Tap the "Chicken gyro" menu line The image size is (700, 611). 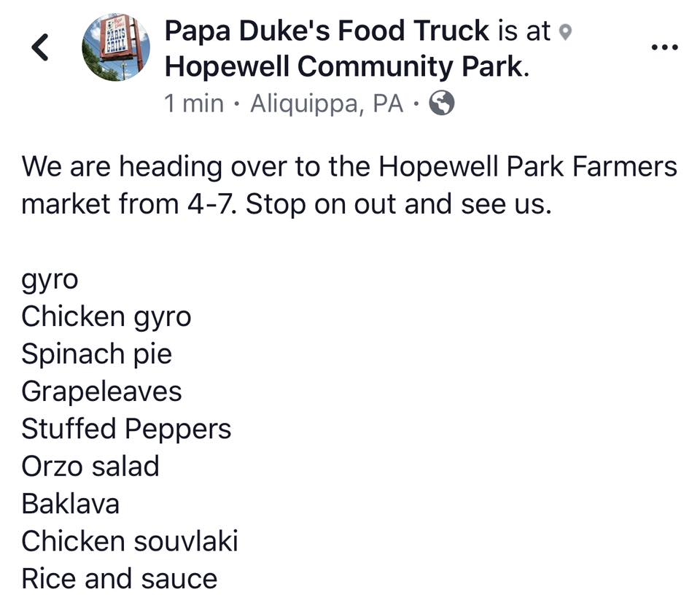(106, 317)
